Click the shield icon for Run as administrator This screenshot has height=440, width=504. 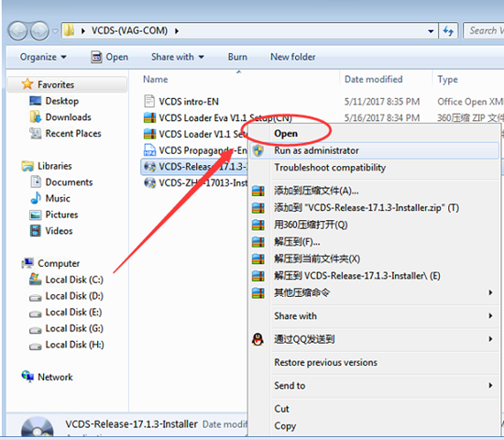click(258, 150)
